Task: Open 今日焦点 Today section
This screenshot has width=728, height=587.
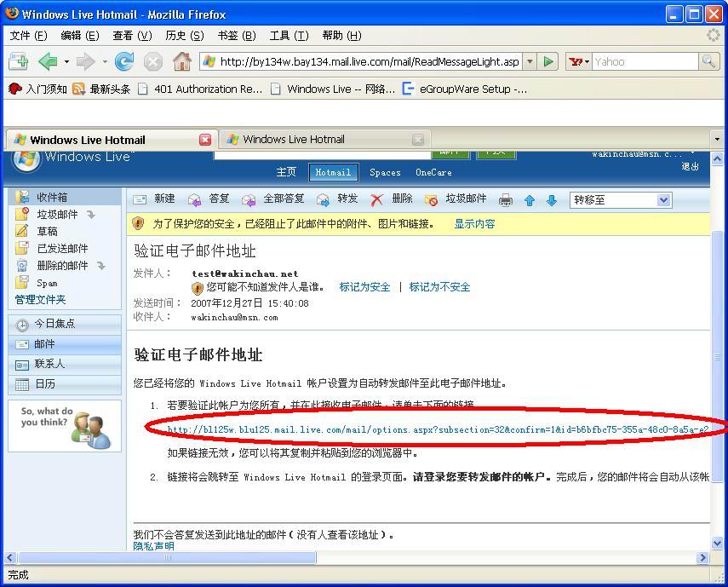Action: [x=65, y=324]
